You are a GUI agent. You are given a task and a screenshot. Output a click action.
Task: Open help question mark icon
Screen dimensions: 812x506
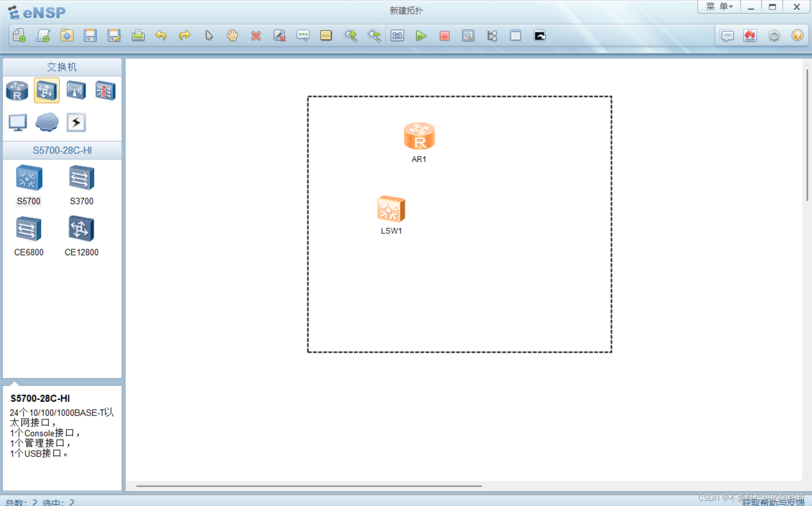tap(798, 35)
